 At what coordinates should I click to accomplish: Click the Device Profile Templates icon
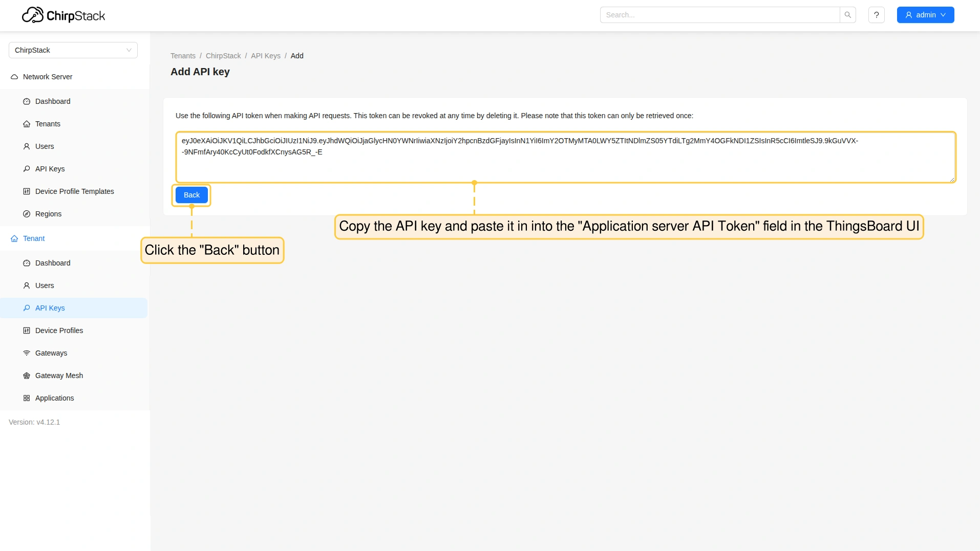(x=27, y=191)
